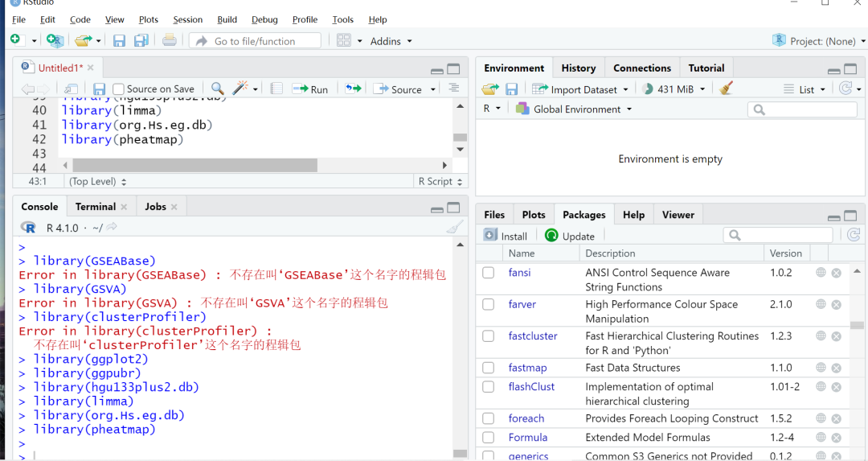
Task: Remove the fastcluster package with its X icon
Action: click(837, 336)
